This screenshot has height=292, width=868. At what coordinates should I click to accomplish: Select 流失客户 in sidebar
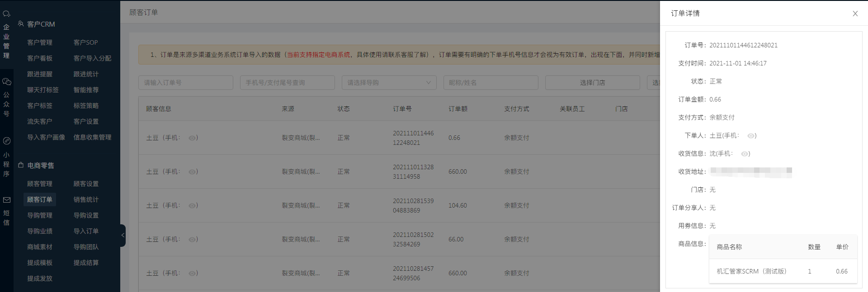coord(40,121)
